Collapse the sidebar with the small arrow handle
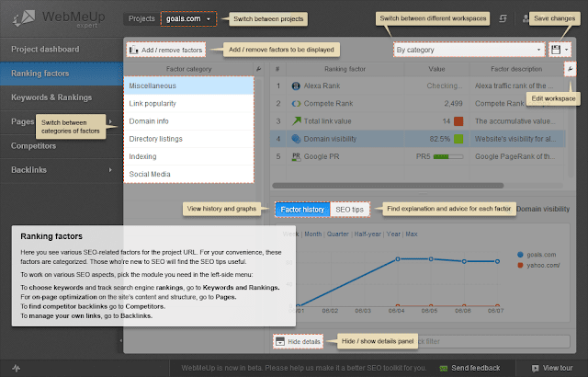 [x=120, y=340]
